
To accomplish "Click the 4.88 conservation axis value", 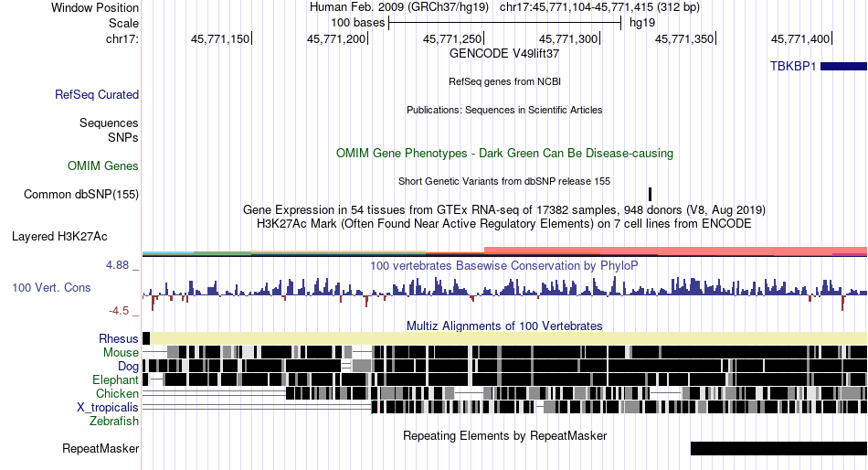I will [x=117, y=265].
